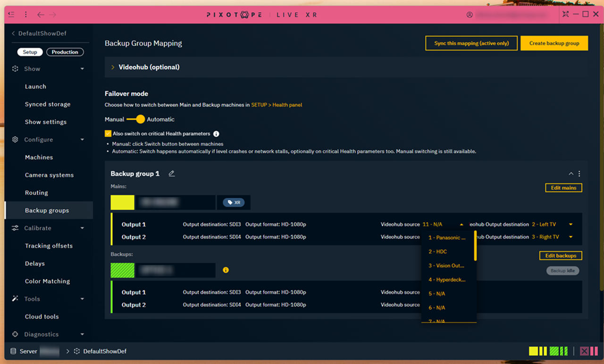Collapse Backup group 1 with the chevron

(x=571, y=174)
